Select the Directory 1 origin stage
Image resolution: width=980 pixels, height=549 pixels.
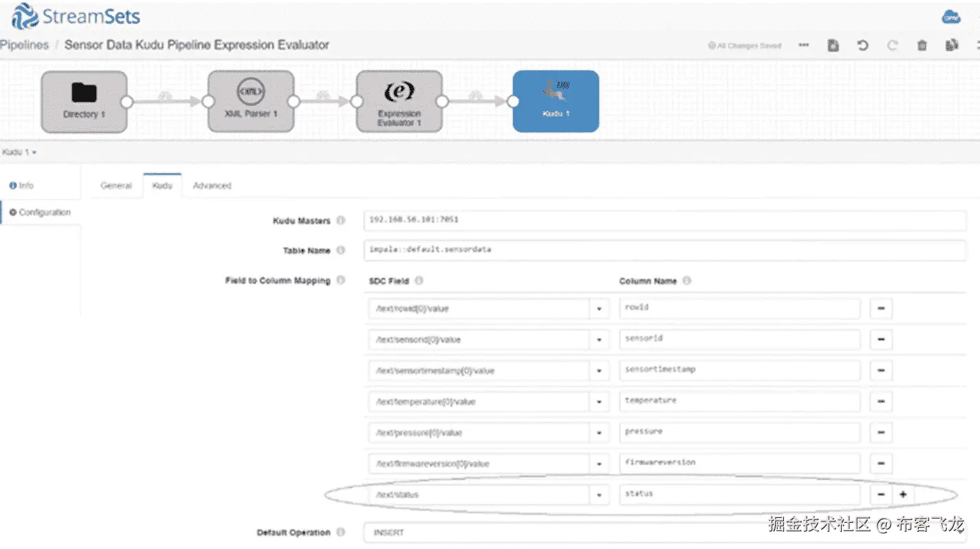[84, 101]
